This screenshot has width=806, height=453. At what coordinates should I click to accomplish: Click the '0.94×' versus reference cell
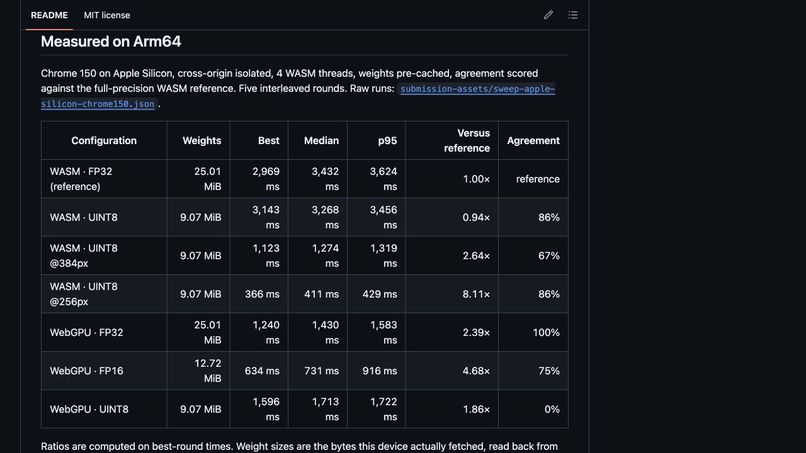452,218
